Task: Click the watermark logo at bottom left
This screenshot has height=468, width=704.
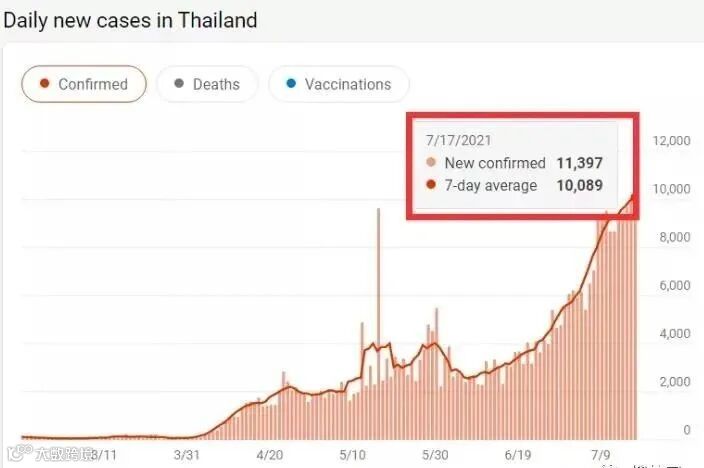Action: 20,453
